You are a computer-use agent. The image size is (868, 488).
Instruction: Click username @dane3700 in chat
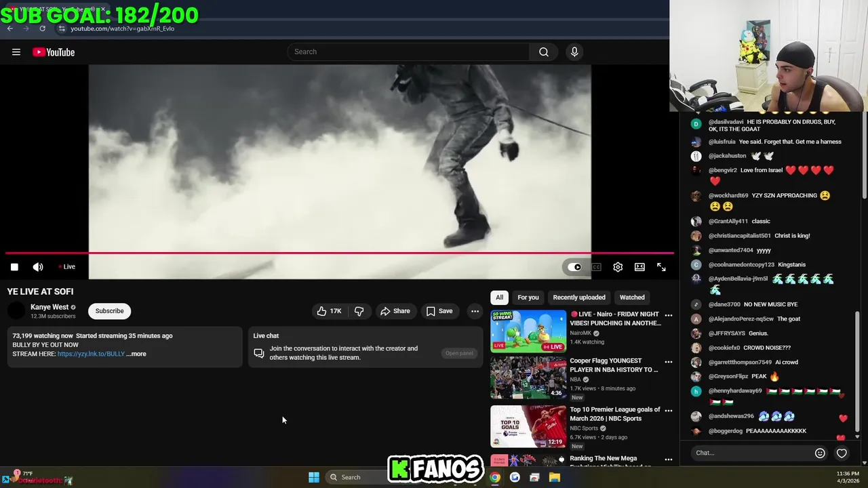pyautogui.click(x=724, y=304)
